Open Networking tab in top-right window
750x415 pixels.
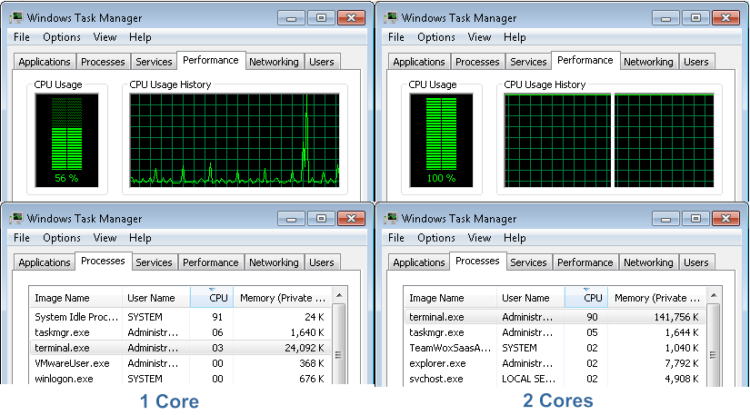[649, 62]
